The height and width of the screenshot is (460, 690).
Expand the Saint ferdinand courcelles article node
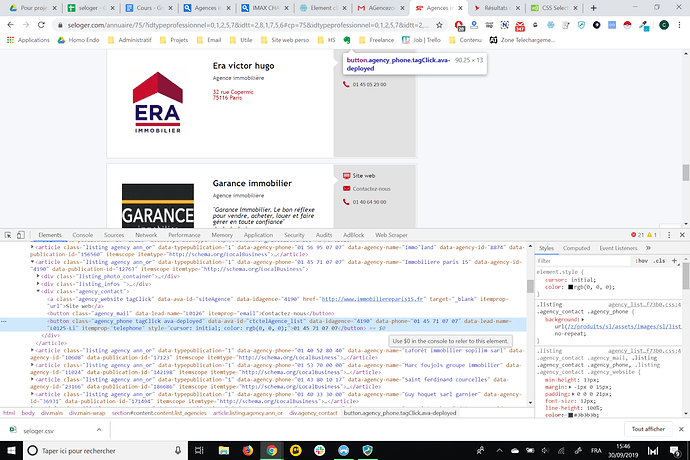(x=32, y=379)
